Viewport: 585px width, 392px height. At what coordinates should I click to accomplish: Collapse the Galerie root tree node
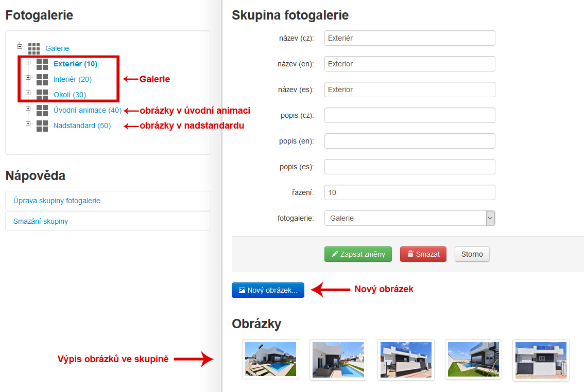click(20, 46)
